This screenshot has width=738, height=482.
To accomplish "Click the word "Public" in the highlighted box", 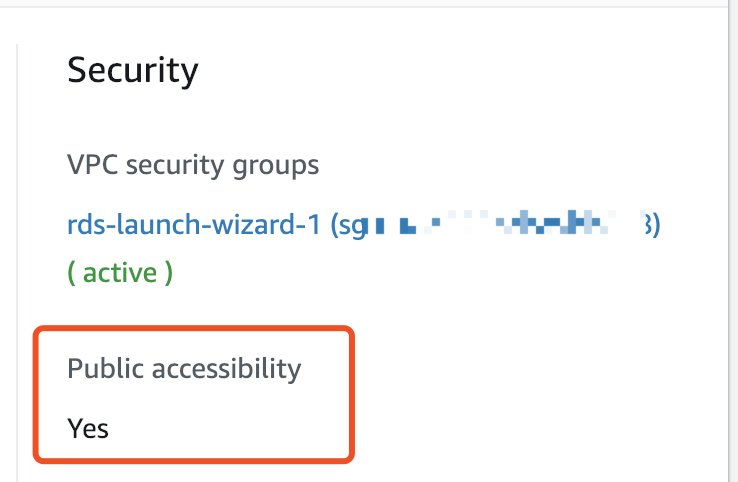I will coord(101,368).
